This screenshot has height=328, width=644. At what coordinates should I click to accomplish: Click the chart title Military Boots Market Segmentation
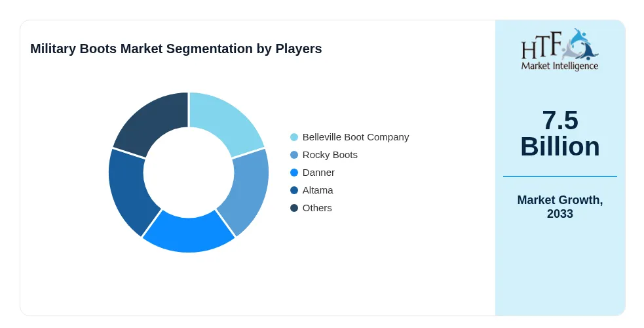[x=176, y=49]
